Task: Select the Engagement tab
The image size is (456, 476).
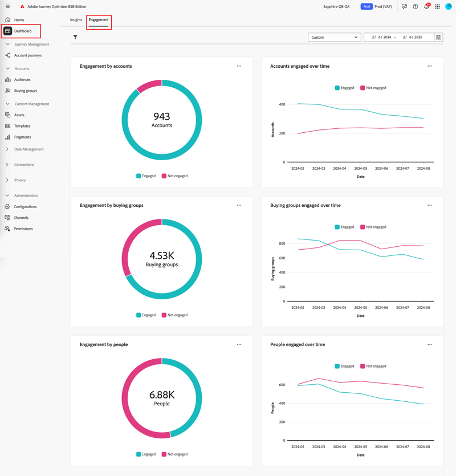Action: point(99,20)
